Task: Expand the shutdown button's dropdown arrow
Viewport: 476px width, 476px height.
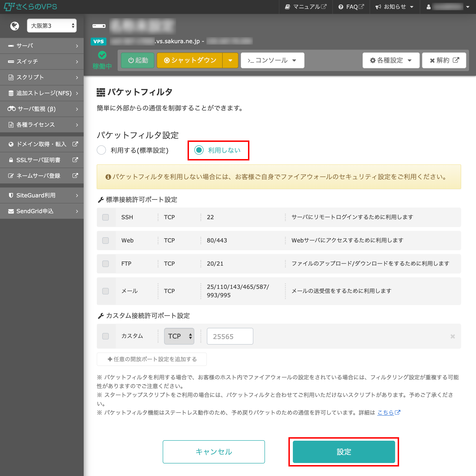Action: click(230, 60)
